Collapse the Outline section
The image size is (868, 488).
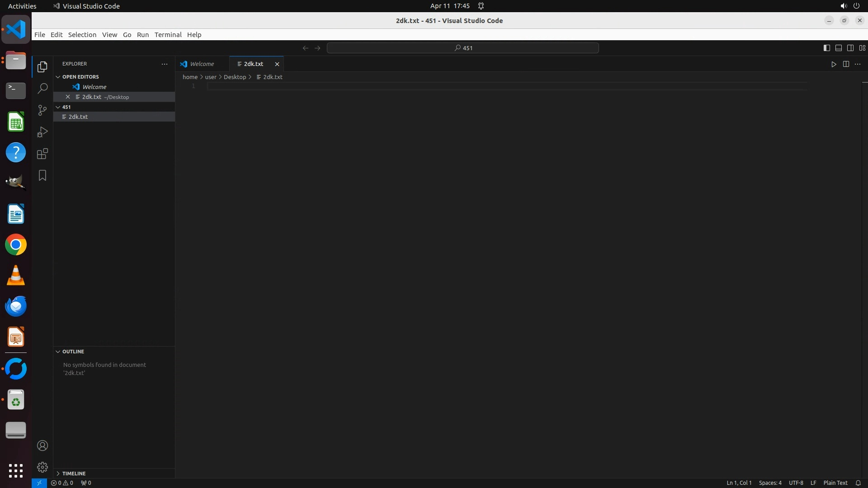73,352
